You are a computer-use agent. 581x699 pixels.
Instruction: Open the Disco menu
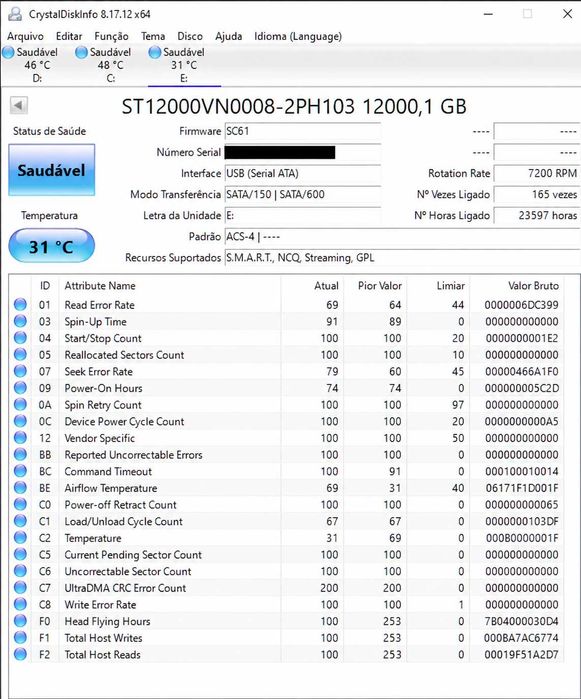[x=190, y=36]
